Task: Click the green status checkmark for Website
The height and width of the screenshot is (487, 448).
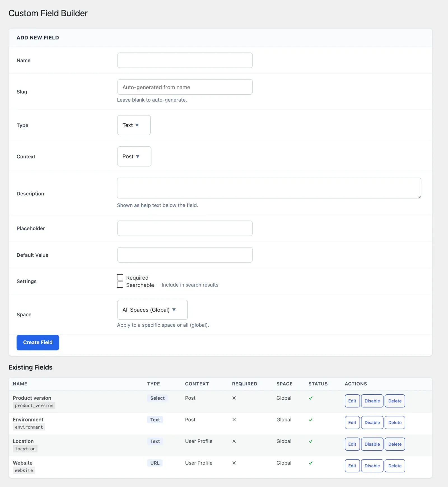Action: [311, 463]
